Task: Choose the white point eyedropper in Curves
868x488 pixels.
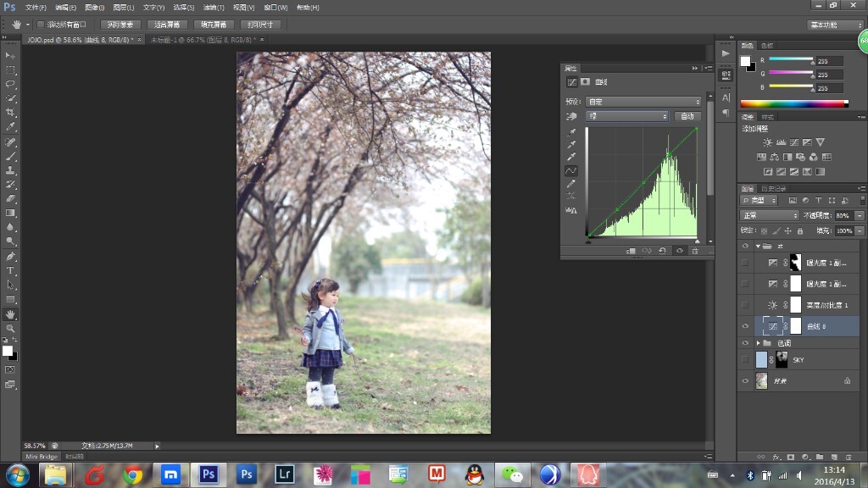Action: (x=571, y=157)
